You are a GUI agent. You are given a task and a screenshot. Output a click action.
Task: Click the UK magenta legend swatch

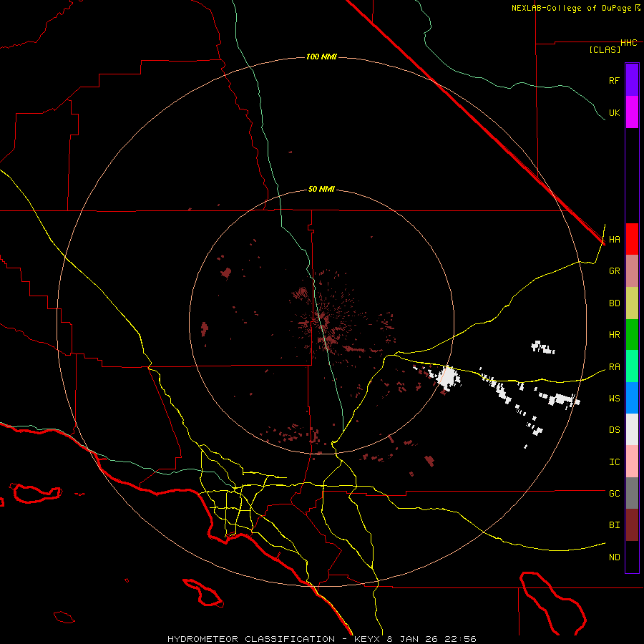click(632, 112)
